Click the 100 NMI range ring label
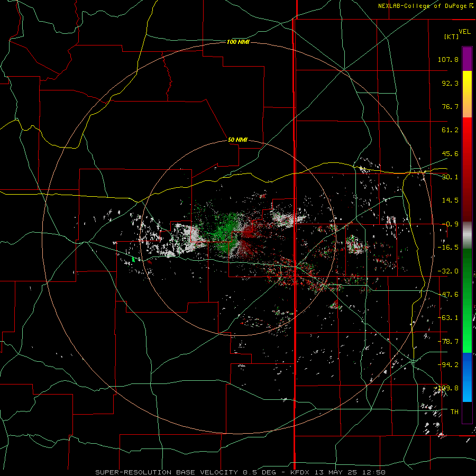Image resolution: width=476 pixels, height=476 pixels. click(238, 42)
